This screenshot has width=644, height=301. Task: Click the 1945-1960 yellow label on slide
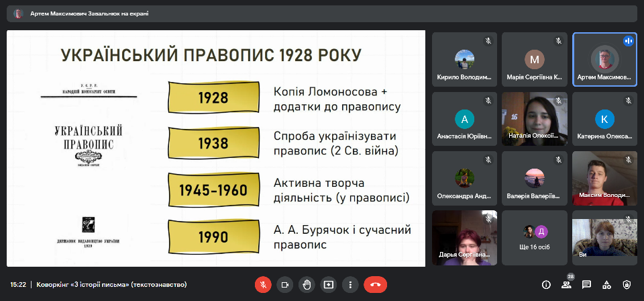pos(213,189)
